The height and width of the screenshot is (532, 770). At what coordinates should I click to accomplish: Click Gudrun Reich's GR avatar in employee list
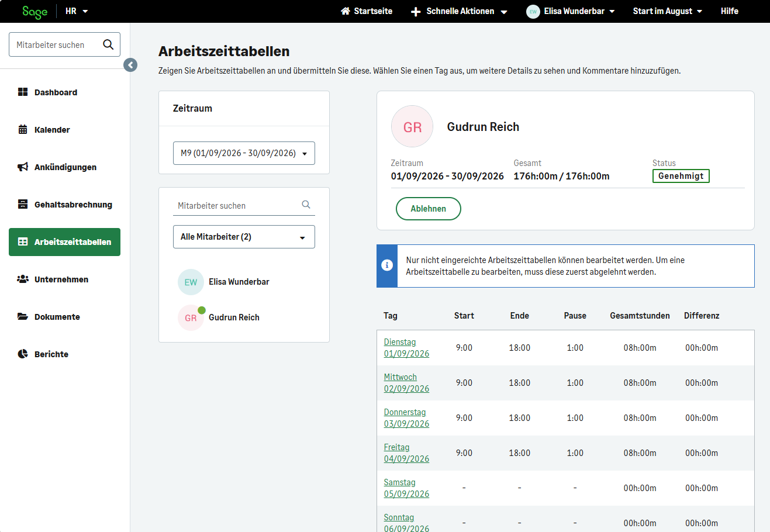tap(191, 317)
